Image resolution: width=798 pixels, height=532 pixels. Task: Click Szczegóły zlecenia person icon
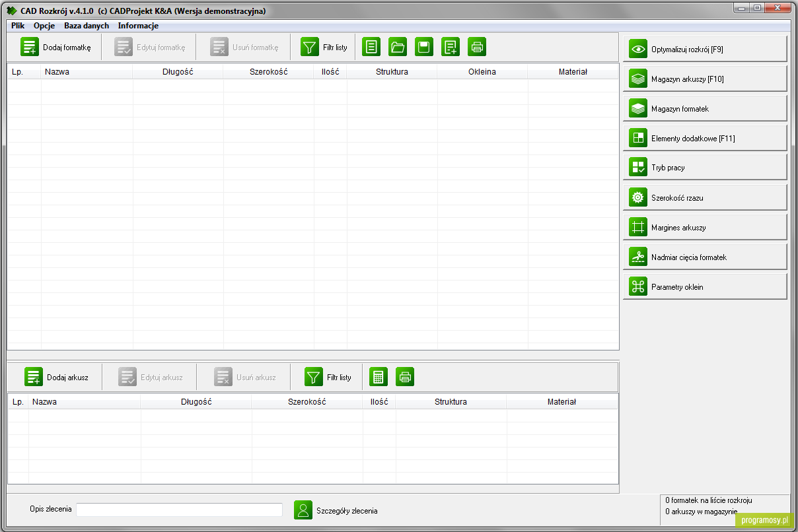pyautogui.click(x=303, y=510)
